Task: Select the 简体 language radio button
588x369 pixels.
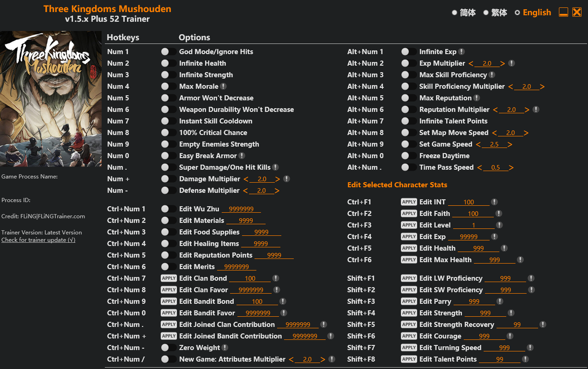Action: click(x=455, y=12)
